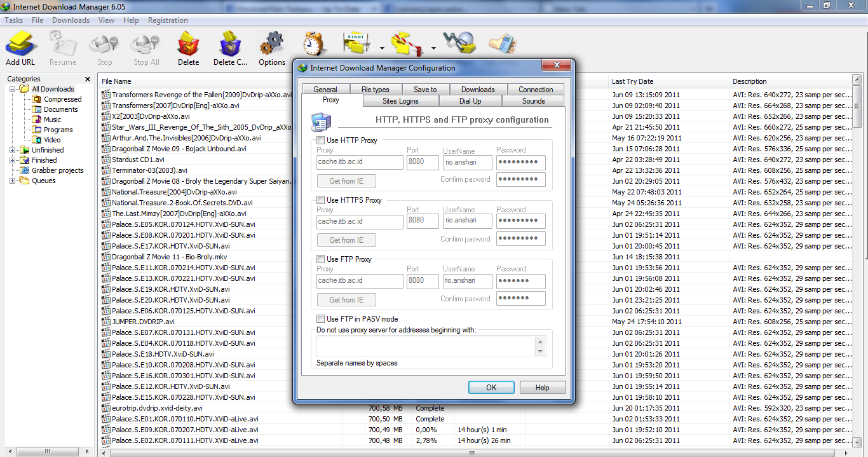Click the file icon beside JUMPER.DVDRIP.avi
Image resolution: width=868 pixels, height=457 pixels.
pyautogui.click(x=106, y=322)
